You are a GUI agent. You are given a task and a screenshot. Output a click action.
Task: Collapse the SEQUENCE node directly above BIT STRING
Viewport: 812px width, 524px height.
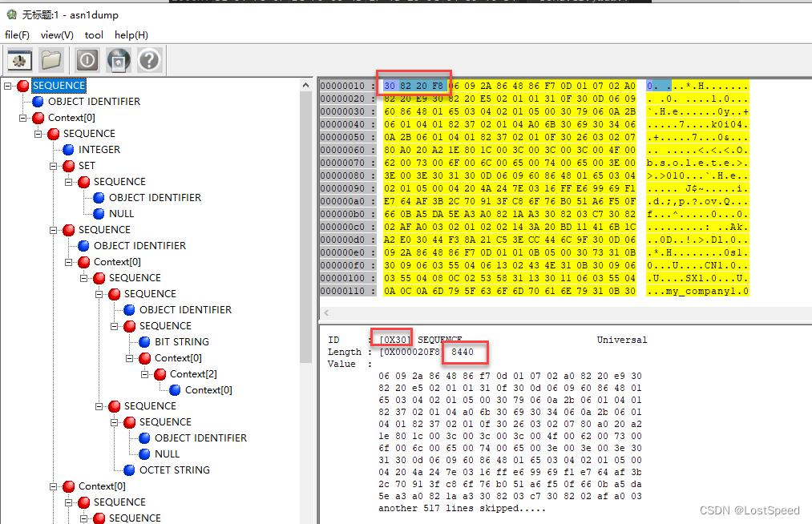tap(115, 326)
